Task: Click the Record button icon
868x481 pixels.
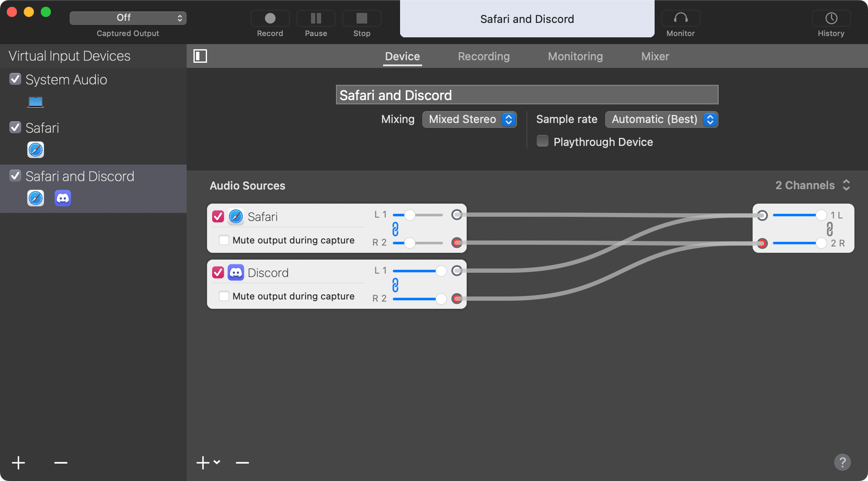Action: click(x=270, y=18)
